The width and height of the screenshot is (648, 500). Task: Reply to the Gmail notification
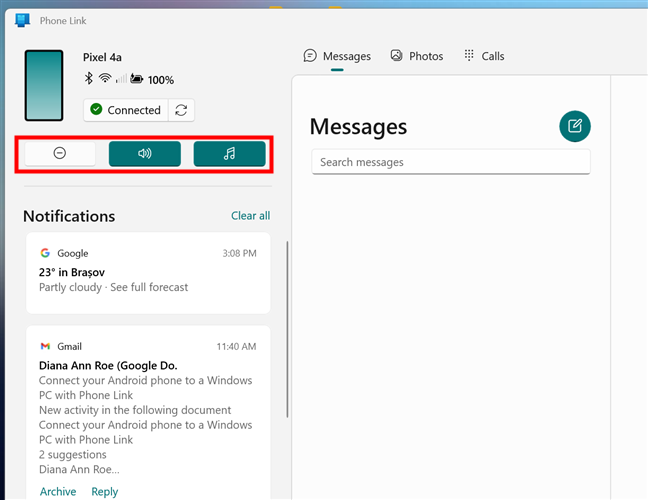(105, 492)
